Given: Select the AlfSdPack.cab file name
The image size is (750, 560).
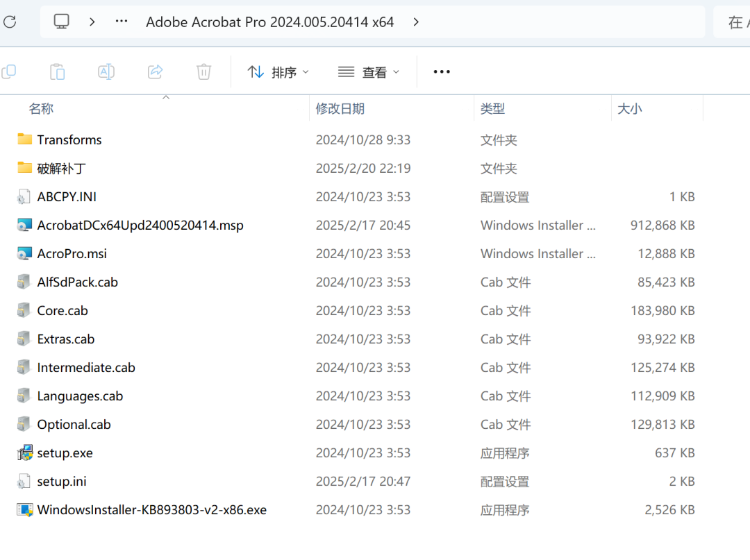Looking at the screenshot, I should 78,282.
